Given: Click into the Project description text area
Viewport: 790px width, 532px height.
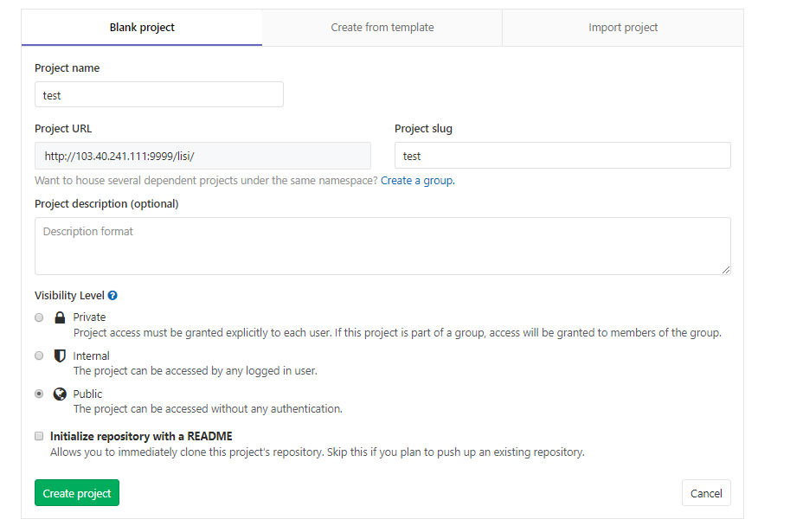Looking at the screenshot, I should [382, 247].
